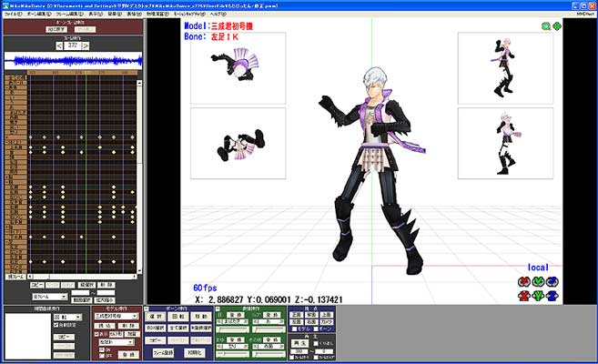Click the フレーム登録 button in bone panel
Image resolution: width=598 pixels, height=364 pixels.
[164, 353]
